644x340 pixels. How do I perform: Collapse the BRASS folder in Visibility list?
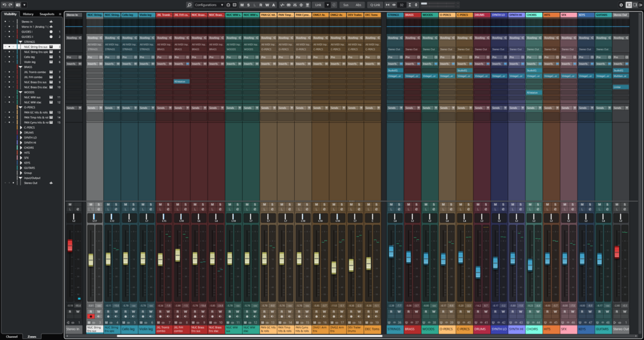pos(20,67)
